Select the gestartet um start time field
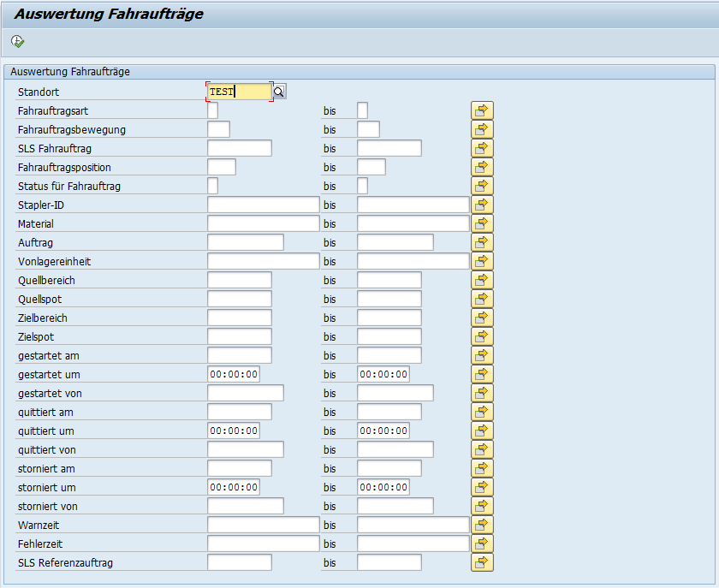Screen dimensions: 719x588 233,374
